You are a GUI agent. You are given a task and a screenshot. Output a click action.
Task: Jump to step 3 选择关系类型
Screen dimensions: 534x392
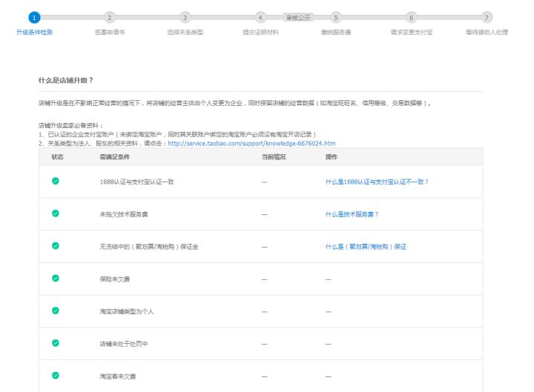coord(185,17)
